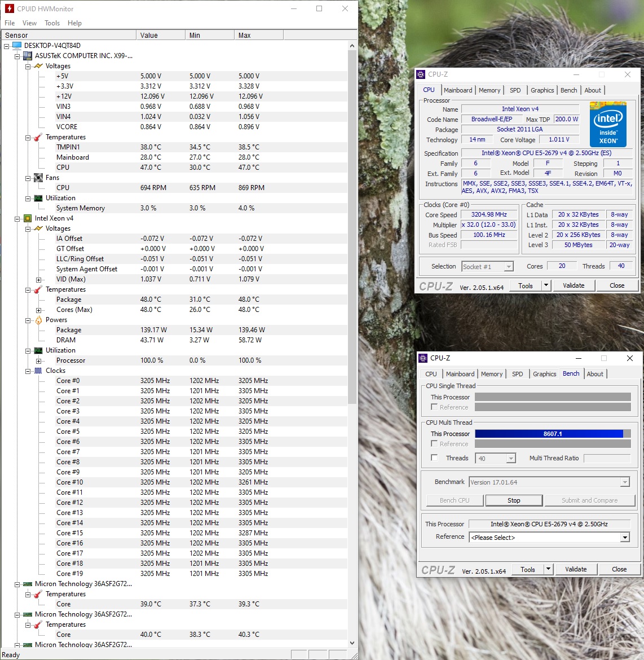
Task: Toggle the Threads checkbox in Bench
Action: 434,458
